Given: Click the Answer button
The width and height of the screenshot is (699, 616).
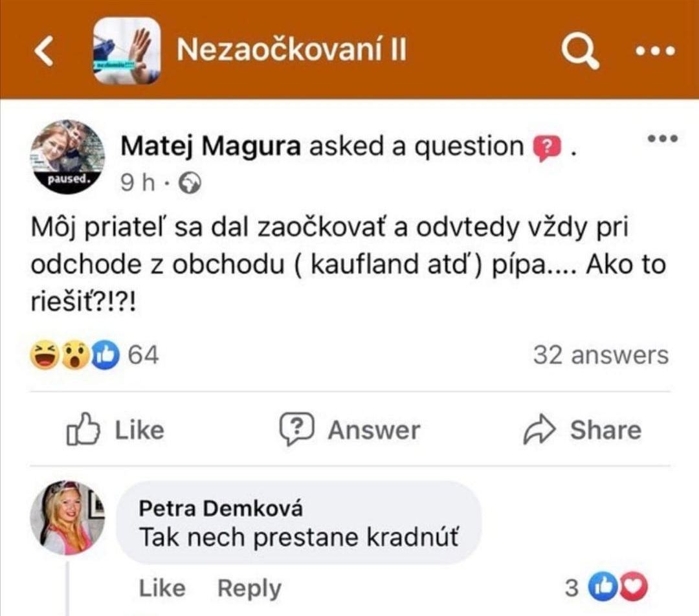Looking at the screenshot, I should point(349,430).
